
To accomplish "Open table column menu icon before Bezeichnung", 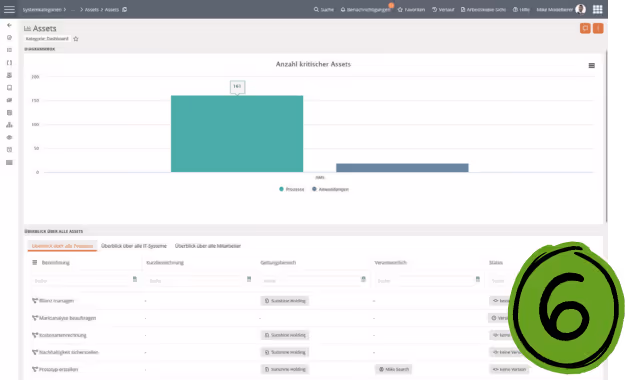I will pyautogui.click(x=35, y=262).
